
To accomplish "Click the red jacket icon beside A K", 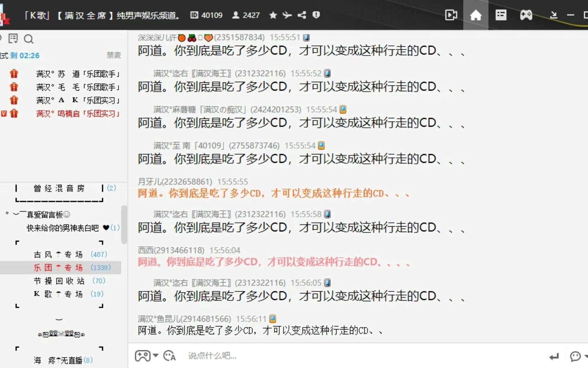I will point(14,100).
